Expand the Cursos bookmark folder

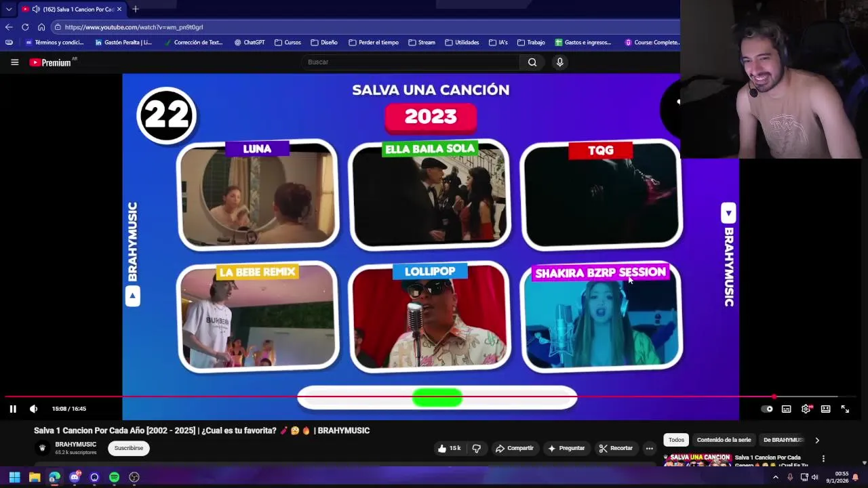[x=288, y=43]
